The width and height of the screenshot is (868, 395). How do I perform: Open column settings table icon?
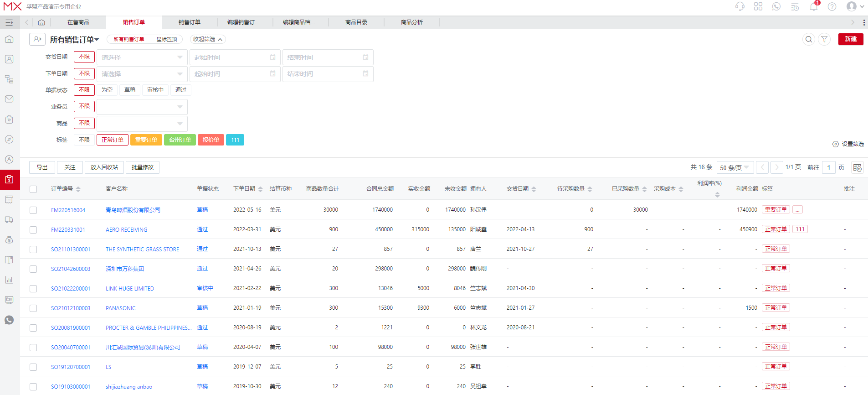point(857,167)
